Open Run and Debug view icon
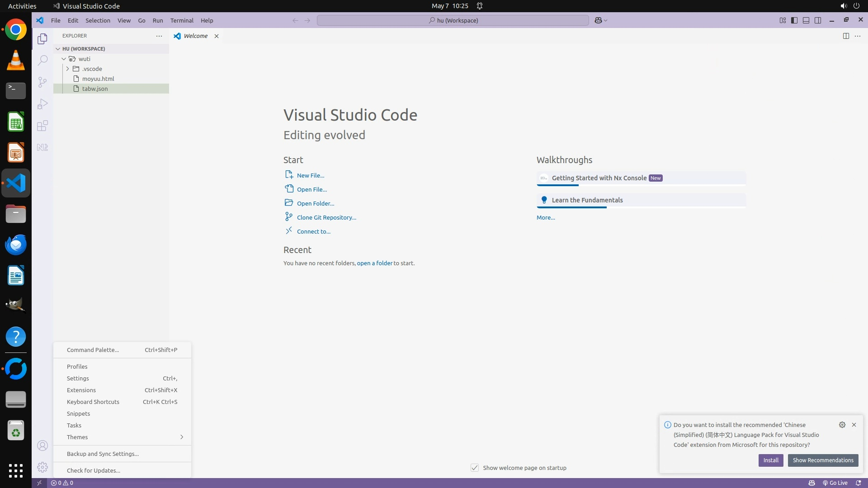This screenshot has height=488, width=868. [x=42, y=104]
